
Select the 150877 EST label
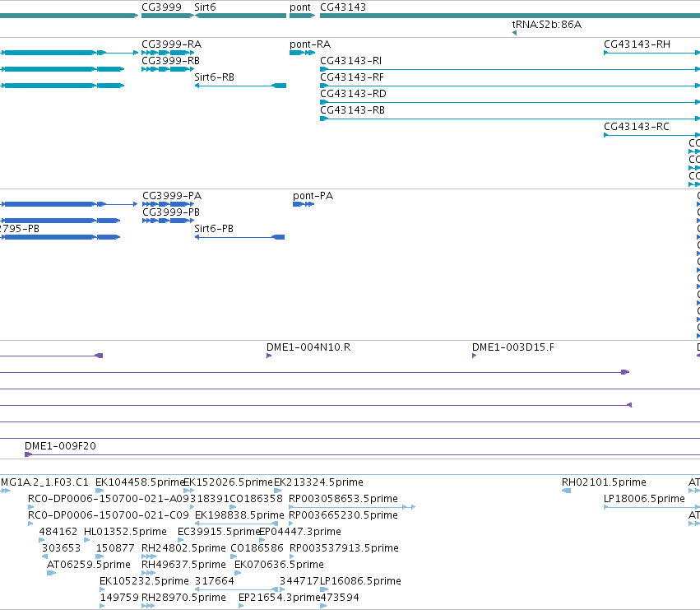pos(115,548)
